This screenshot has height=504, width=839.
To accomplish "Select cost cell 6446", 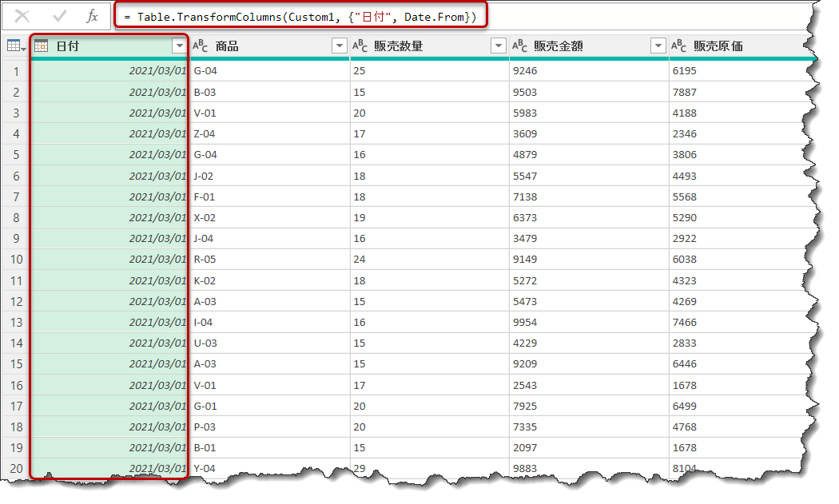I will point(738,364).
